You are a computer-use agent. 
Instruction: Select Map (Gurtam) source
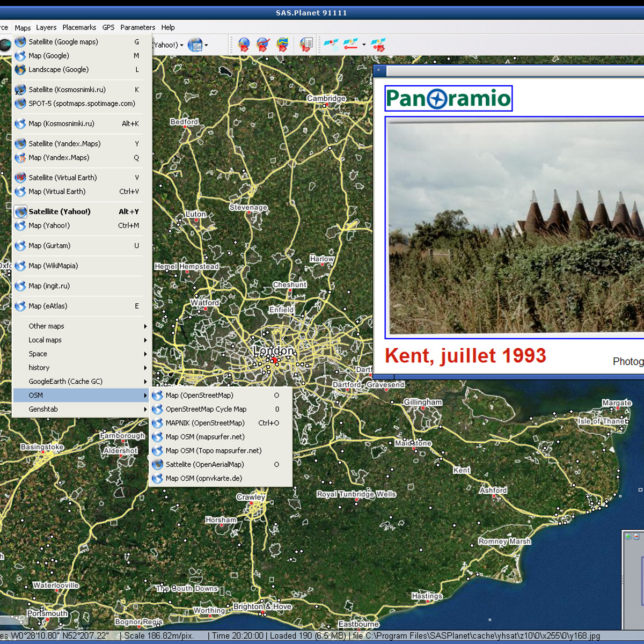(x=82, y=246)
